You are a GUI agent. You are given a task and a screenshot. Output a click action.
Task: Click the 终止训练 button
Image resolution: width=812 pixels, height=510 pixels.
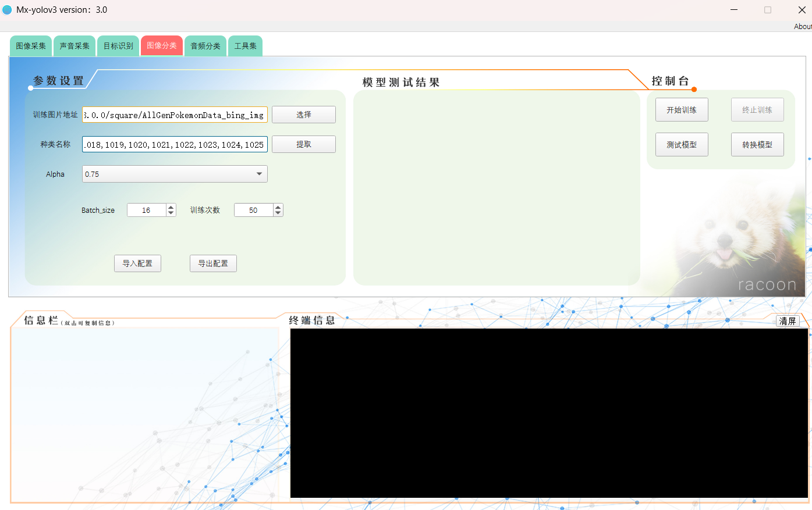coord(757,110)
